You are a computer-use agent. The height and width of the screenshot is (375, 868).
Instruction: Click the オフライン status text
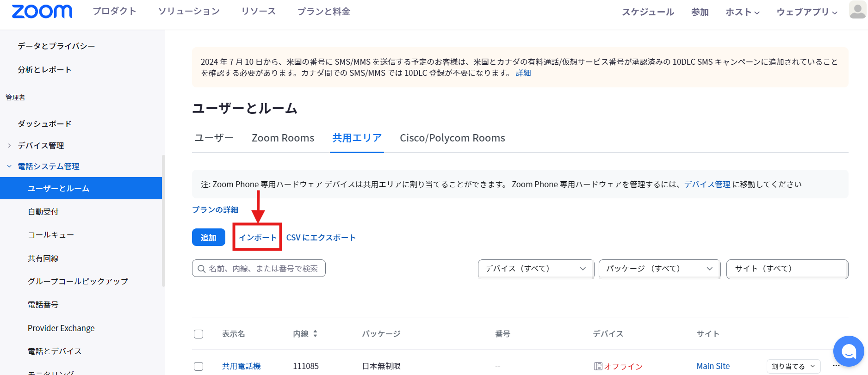pyautogui.click(x=623, y=366)
